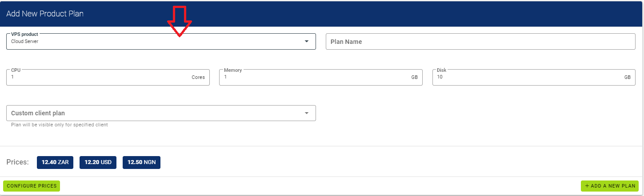Click the client visibility helper text
The width and height of the screenshot is (644, 196).
[x=60, y=125]
